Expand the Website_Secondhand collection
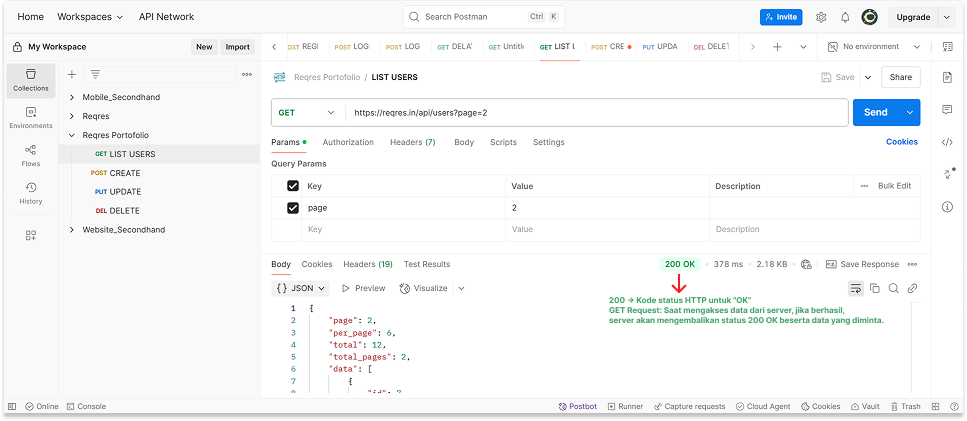This screenshot has height=421, width=967. [x=72, y=230]
